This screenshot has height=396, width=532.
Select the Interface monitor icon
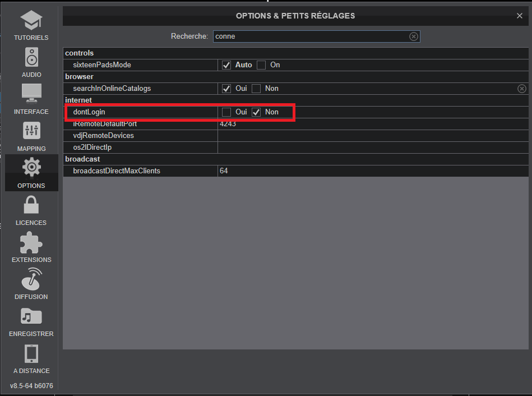tap(31, 94)
